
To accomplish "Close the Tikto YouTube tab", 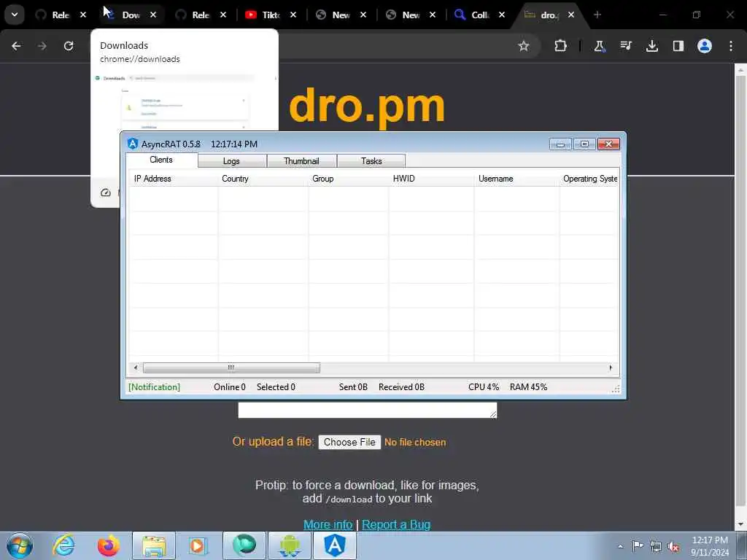I will pyautogui.click(x=293, y=15).
